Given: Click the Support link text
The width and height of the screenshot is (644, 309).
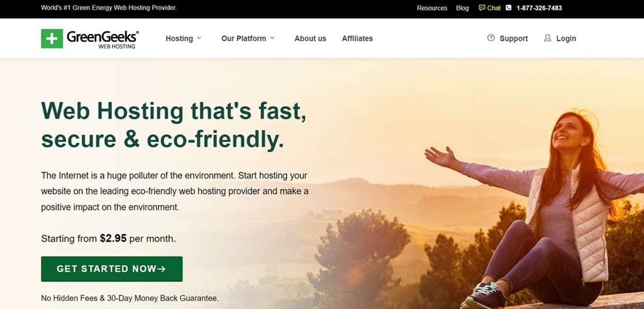Looking at the screenshot, I should (513, 38).
